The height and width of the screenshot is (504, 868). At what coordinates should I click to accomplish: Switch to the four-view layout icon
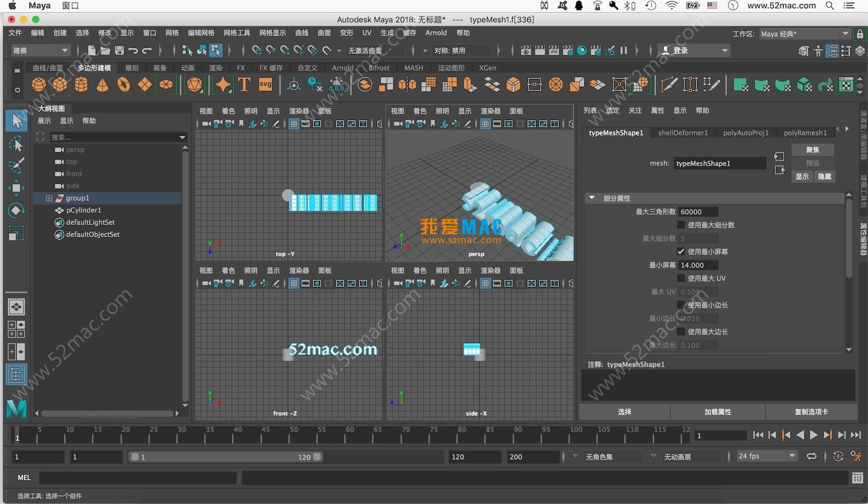16,329
